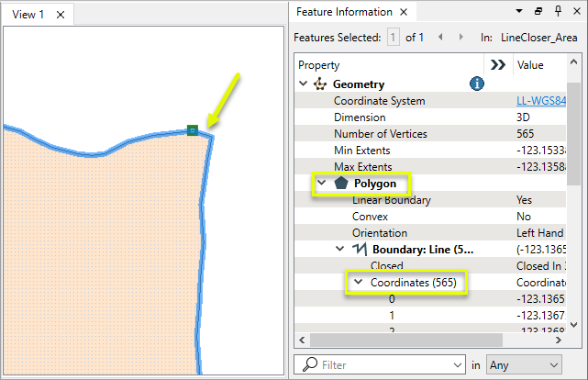This screenshot has height=380, width=588.
Task: Open the LL-WGS84 coordinate system link
Action: click(549, 101)
